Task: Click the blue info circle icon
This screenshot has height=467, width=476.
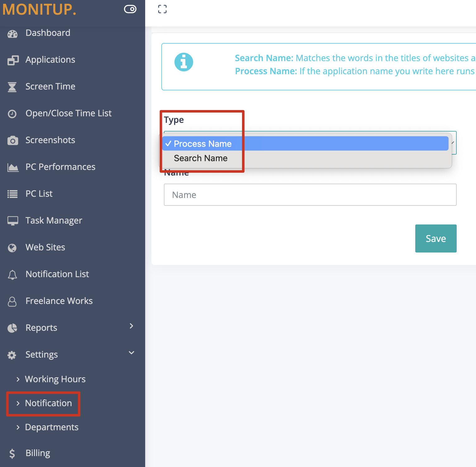Action: (x=184, y=62)
